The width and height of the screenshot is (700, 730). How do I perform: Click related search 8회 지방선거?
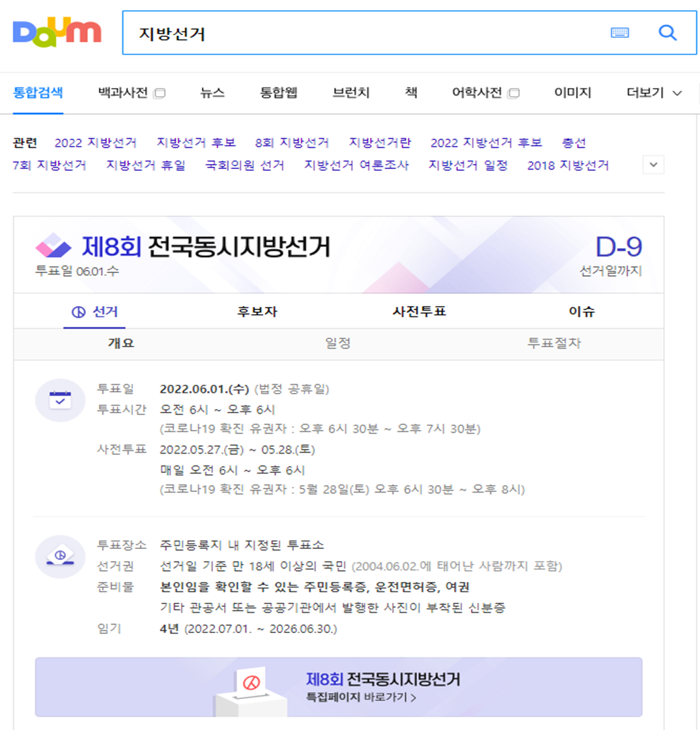(x=292, y=143)
